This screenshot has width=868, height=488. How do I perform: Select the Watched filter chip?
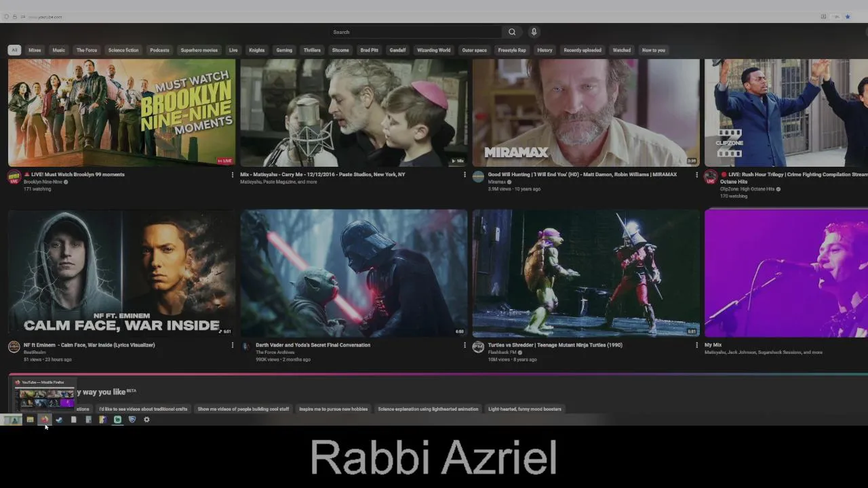(x=622, y=50)
